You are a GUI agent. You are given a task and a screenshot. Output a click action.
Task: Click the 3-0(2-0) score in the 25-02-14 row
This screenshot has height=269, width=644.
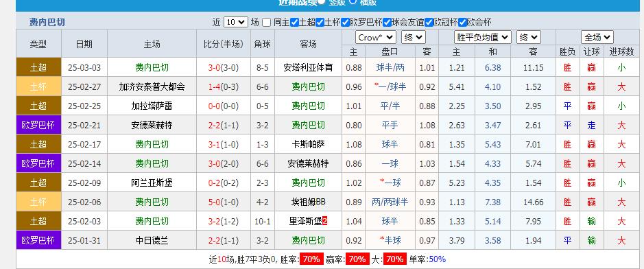pos(224,164)
